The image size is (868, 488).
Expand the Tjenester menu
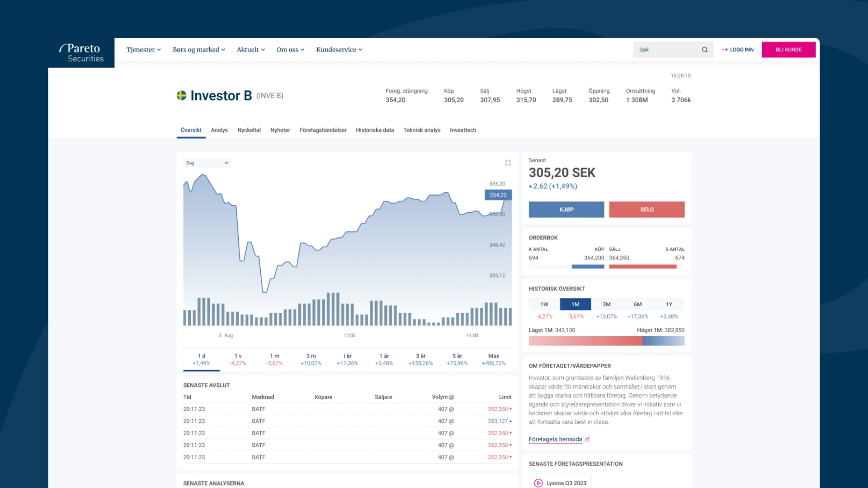coord(143,50)
